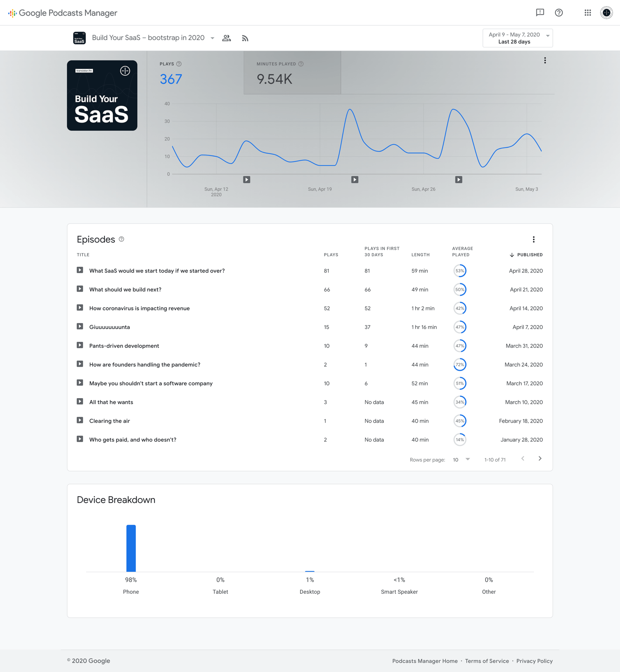Click the RSS feed icon
This screenshot has width=620, height=672.
pyautogui.click(x=245, y=38)
